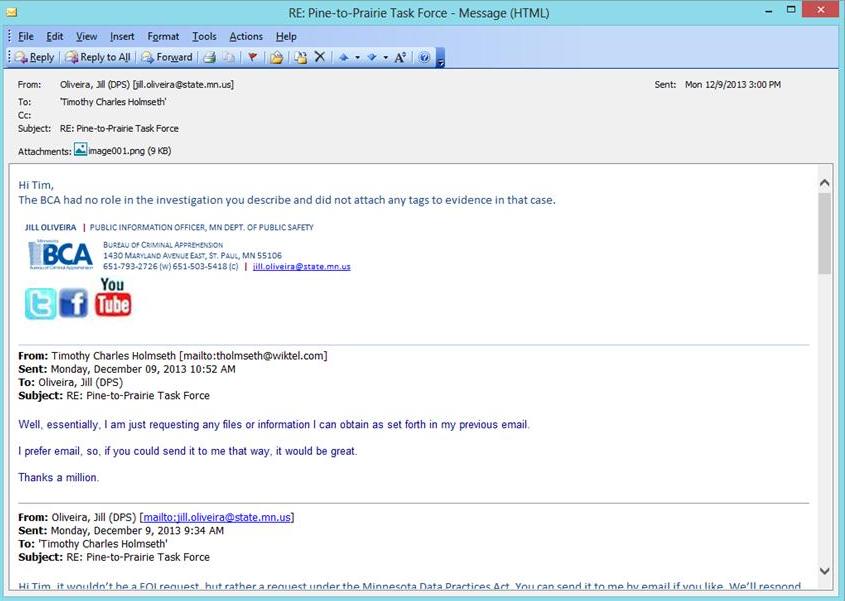
Task: Delete the message with X icon
Action: [x=320, y=57]
